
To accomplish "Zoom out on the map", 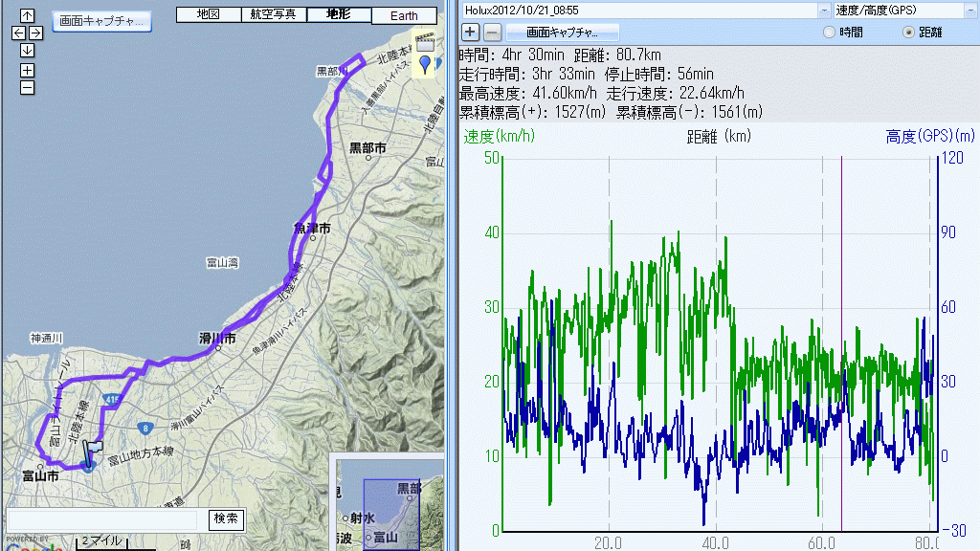I will coord(27,87).
